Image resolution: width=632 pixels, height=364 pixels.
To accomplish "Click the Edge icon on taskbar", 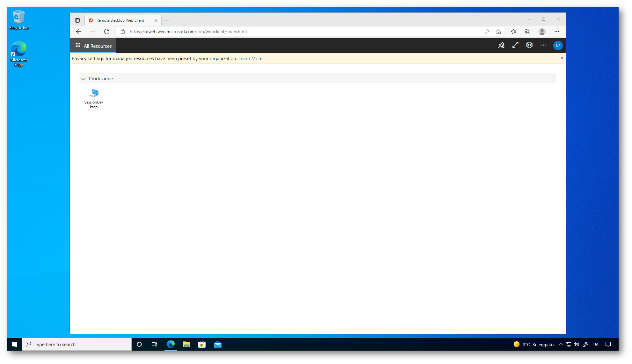I will click(x=171, y=344).
